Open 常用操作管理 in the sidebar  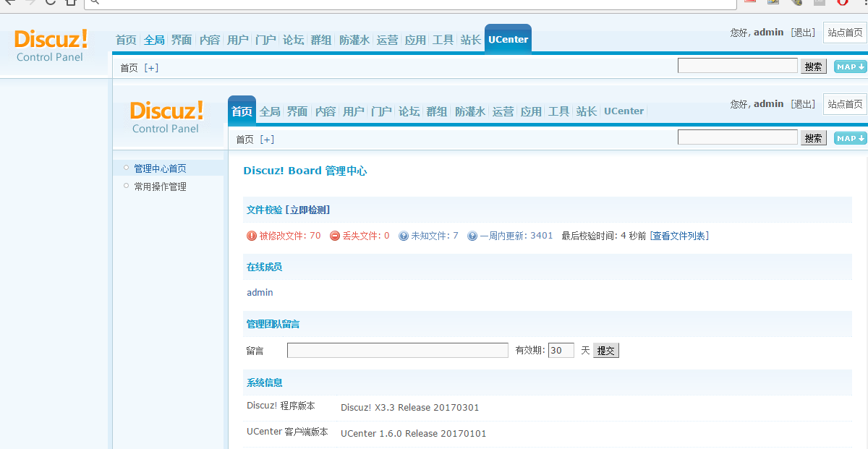click(x=160, y=187)
